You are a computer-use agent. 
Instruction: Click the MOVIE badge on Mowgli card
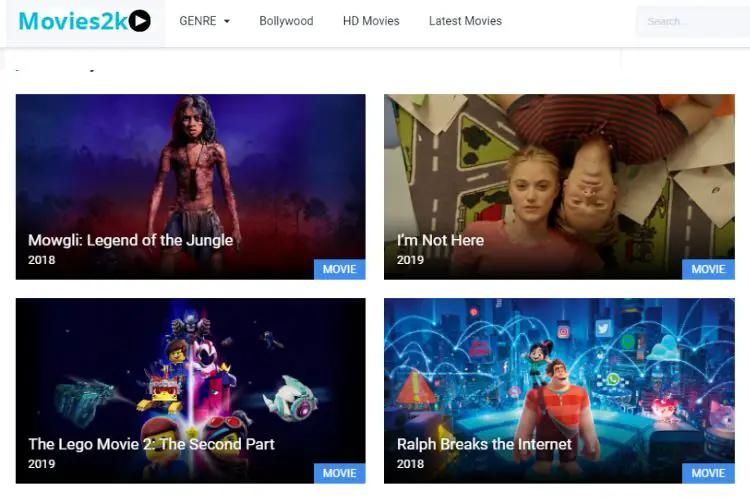coord(340,269)
